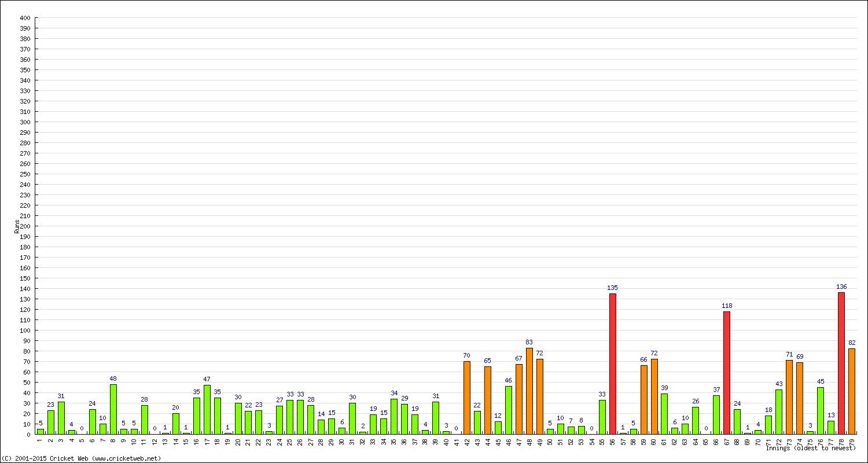Image resolution: width=868 pixels, height=463 pixels.
Task: Select the orange bar with value 83
Action: 529,391
